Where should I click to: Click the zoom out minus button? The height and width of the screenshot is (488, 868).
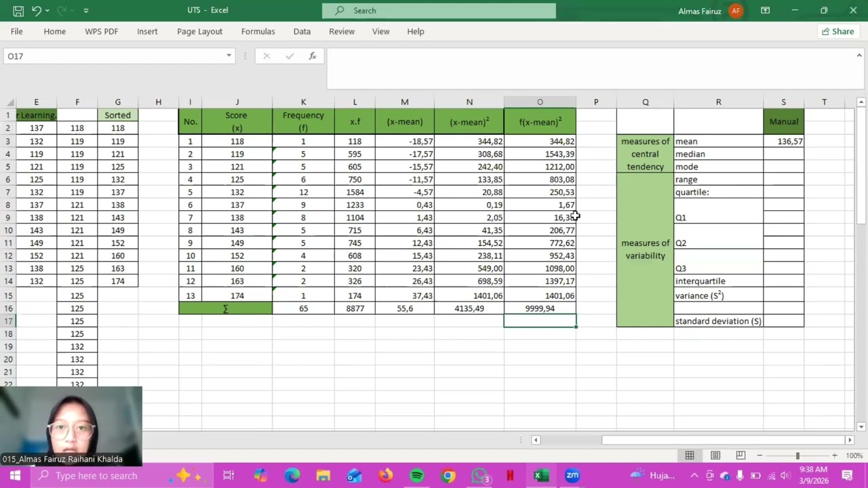click(759, 455)
